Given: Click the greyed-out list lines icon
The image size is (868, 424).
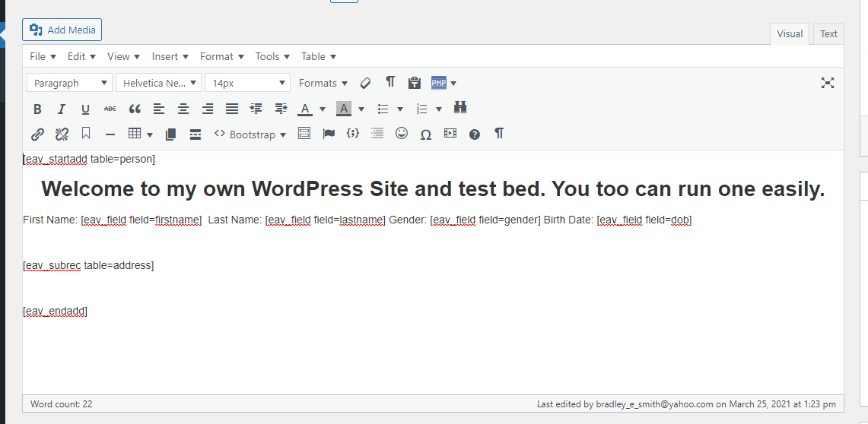Looking at the screenshot, I should pyautogui.click(x=377, y=133).
